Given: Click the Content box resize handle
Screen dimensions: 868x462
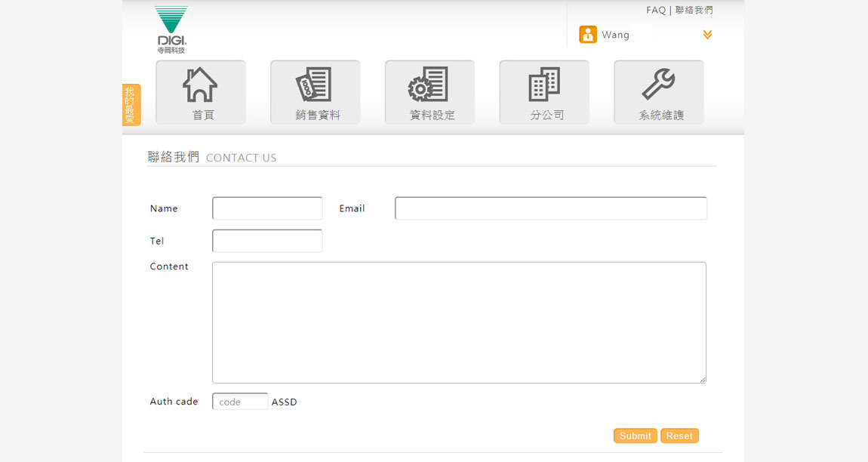Looking at the screenshot, I should coord(703,380).
